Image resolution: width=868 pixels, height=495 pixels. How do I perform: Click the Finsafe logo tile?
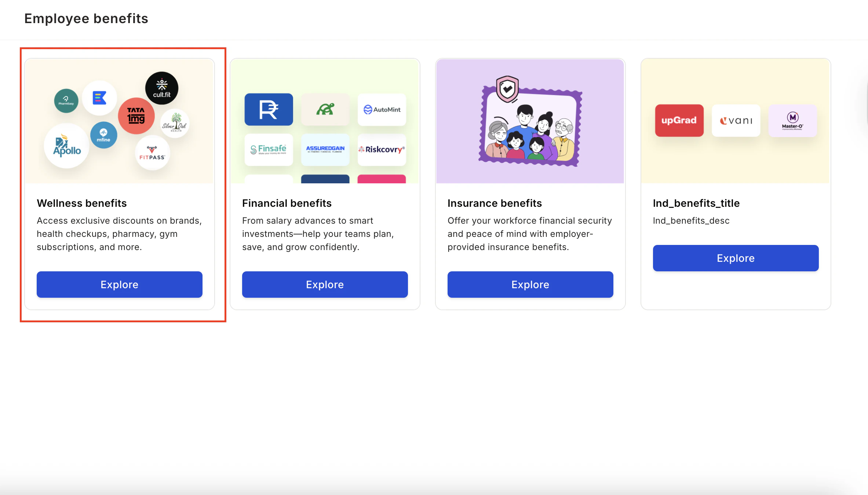point(269,150)
